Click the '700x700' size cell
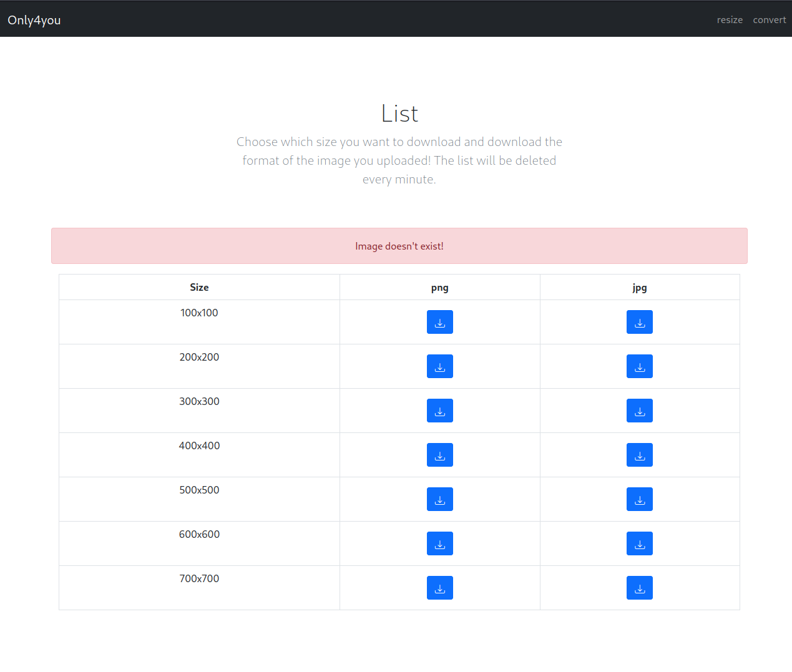792x672 pixels. [199, 588]
